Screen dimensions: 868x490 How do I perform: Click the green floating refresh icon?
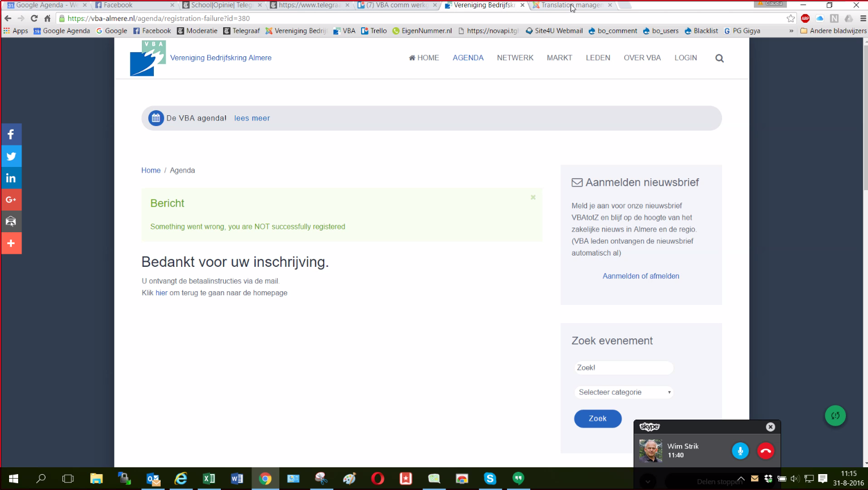point(835,416)
